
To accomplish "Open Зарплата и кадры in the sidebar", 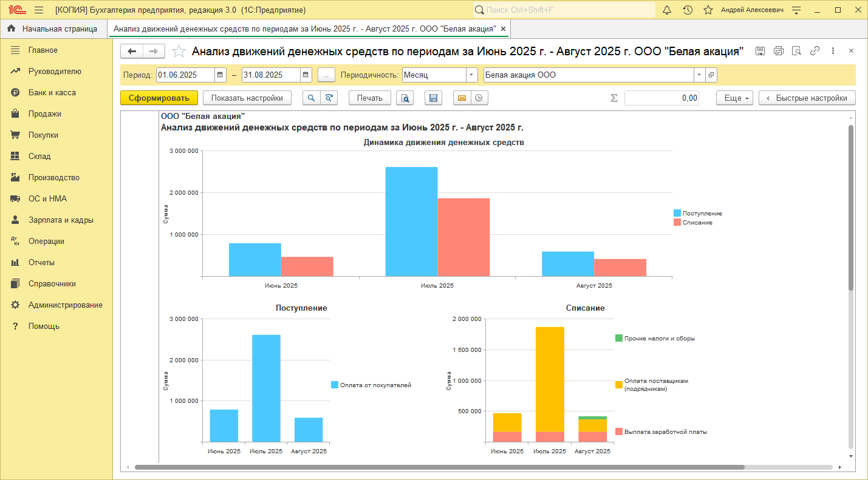I will pos(61,220).
